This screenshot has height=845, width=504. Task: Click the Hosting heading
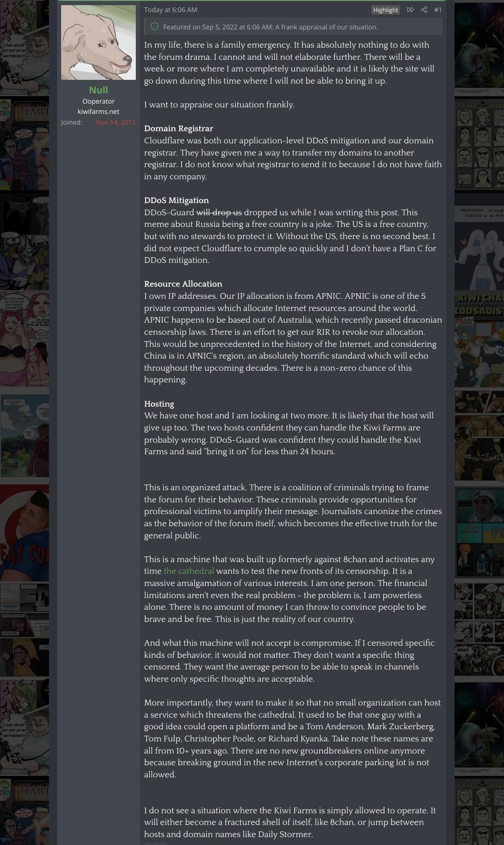coord(159,404)
